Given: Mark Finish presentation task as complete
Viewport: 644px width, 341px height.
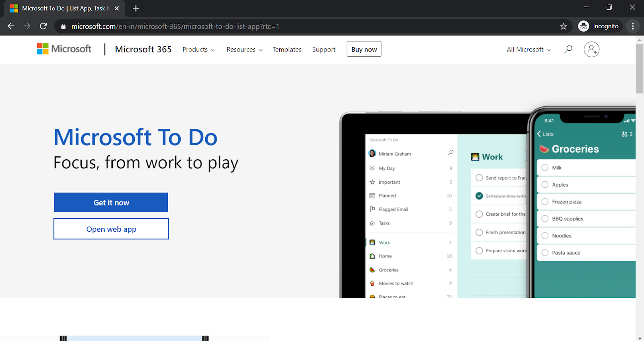Looking at the screenshot, I should tap(479, 232).
